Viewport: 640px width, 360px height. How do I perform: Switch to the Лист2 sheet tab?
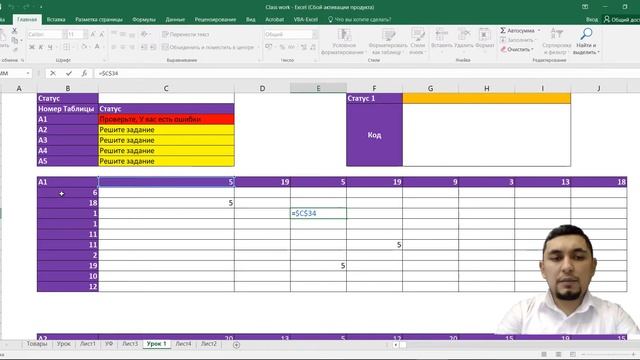(x=209, y=344)
